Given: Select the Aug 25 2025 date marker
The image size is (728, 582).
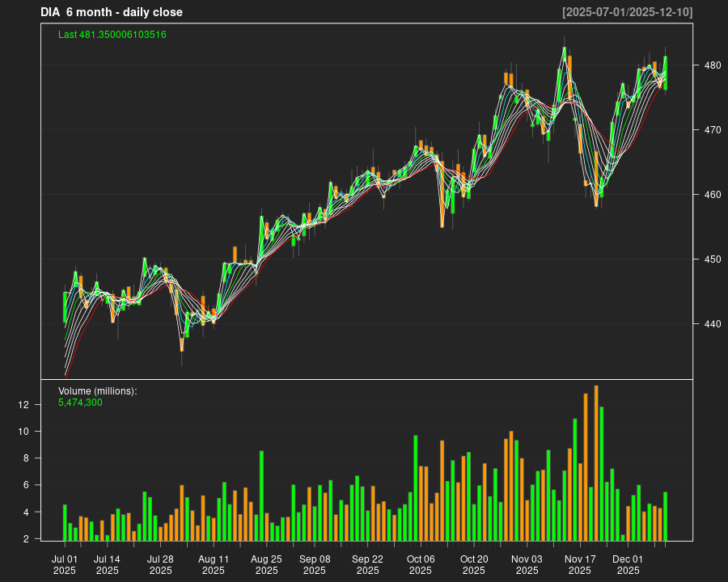Looking at the screenshot, I should 266,564.
